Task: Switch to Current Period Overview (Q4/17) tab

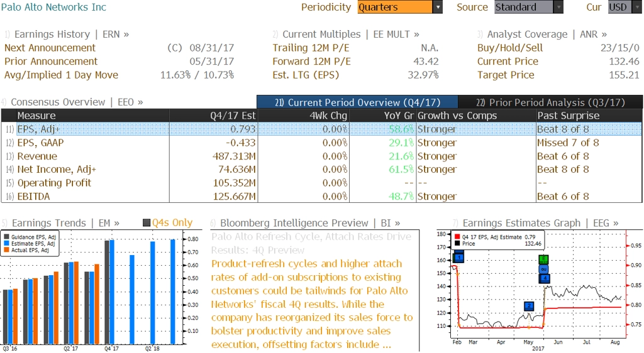Action: (x=357, y=102)
